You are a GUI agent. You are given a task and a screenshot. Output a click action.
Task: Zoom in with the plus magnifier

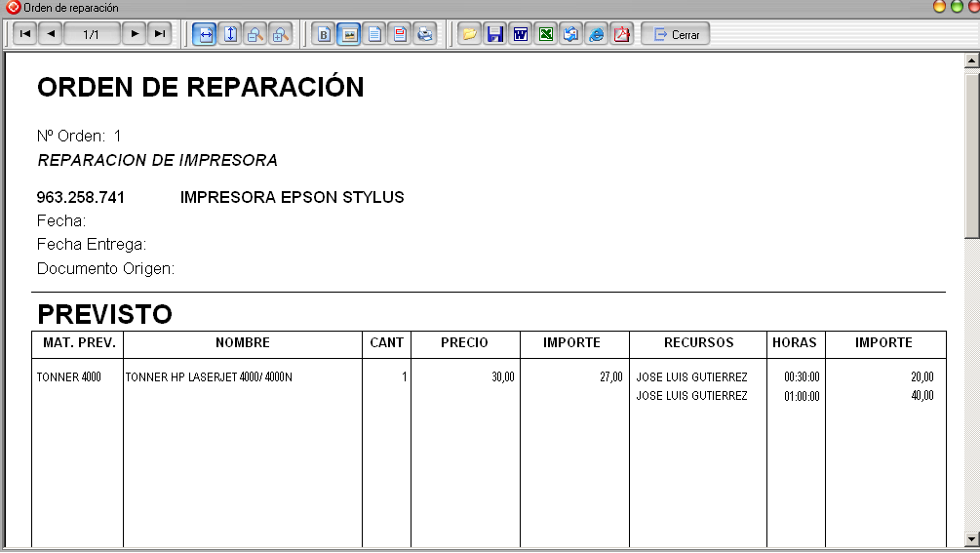(281, 34)
